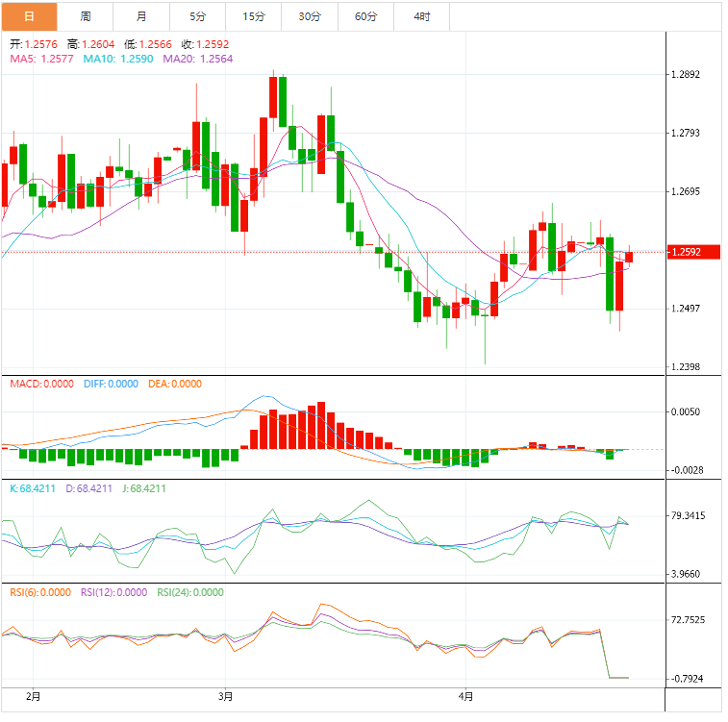This screenshot has height=722, width=728.
Task: Click the 0.0050 MACD axis label
Action: [686, 412]
